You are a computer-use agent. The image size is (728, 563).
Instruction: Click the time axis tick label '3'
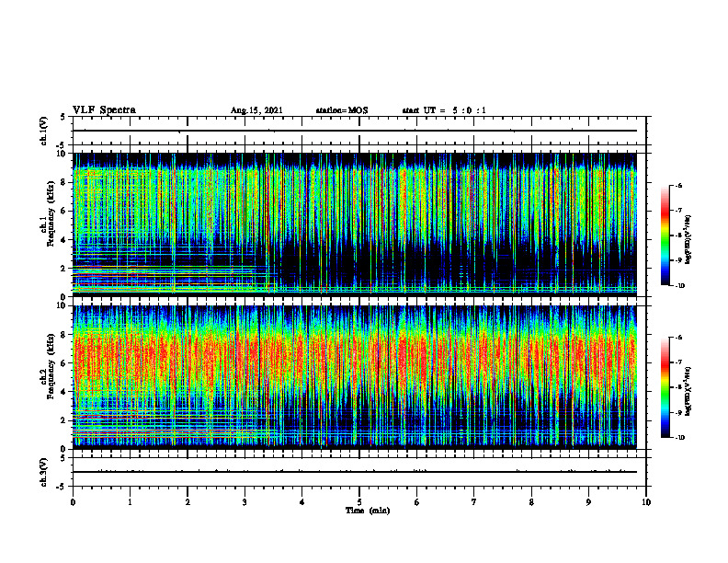pyautogui.click(x=245, y=502)
